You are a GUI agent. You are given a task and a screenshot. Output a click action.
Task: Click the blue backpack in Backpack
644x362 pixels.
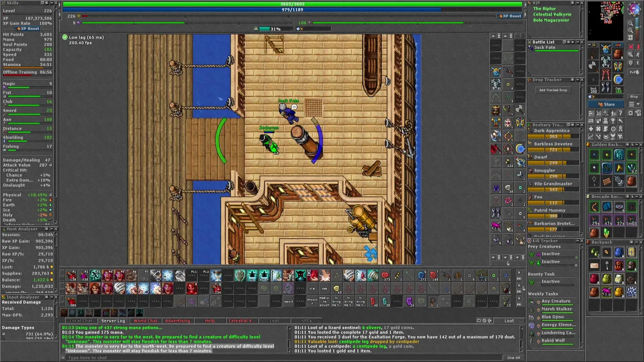(619, 252)
